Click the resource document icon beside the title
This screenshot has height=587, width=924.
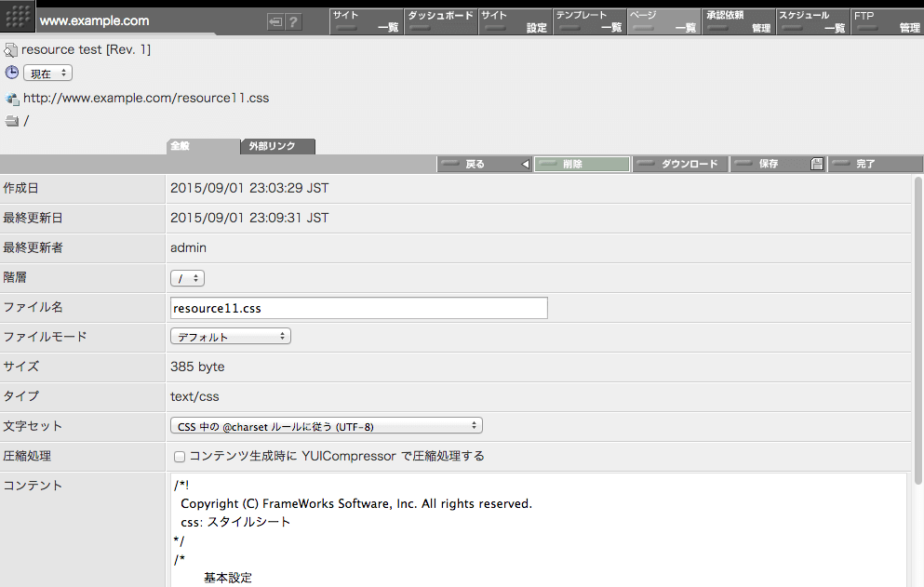[x=11, y=50]
